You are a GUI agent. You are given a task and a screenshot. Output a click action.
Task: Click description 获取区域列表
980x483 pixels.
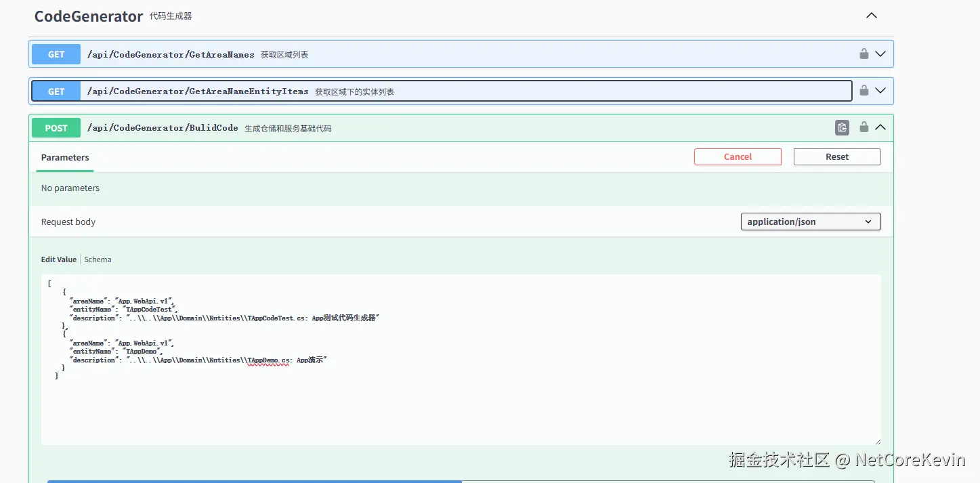click(284, 54)
